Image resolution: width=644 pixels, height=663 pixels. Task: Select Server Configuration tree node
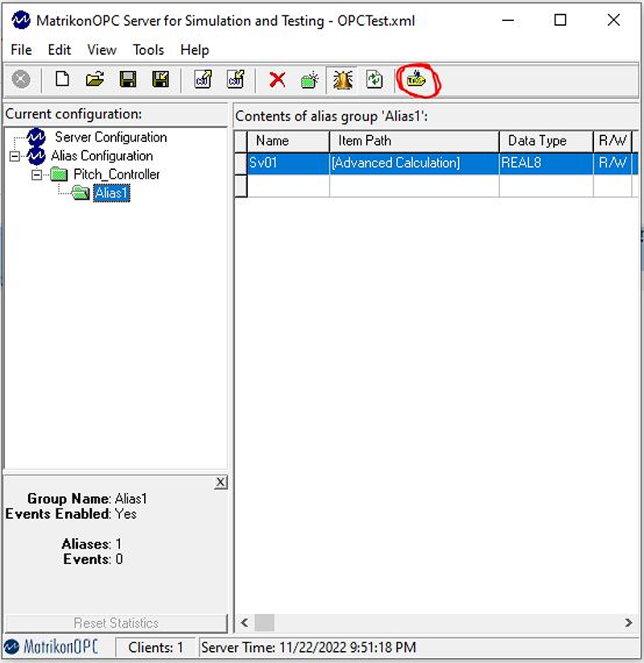tap(111, 137)
